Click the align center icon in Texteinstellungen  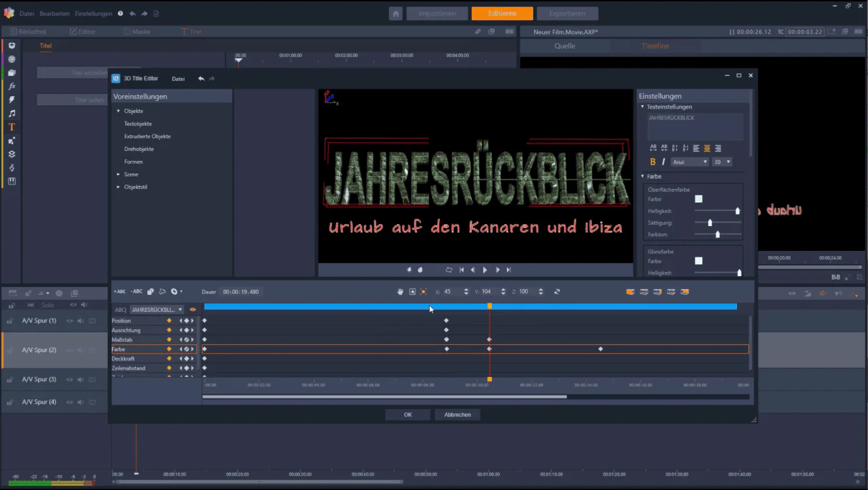pyautogui.click(x=707, y=148)
